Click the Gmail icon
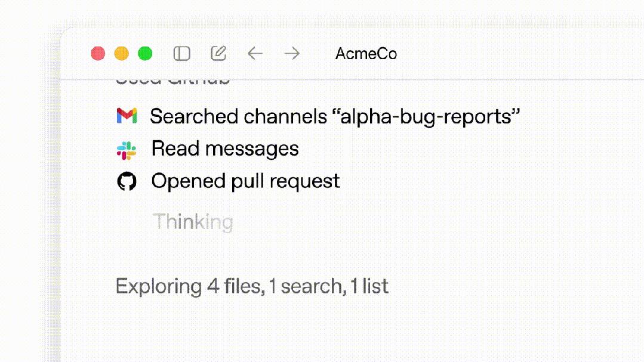 [x=127, y=116]
